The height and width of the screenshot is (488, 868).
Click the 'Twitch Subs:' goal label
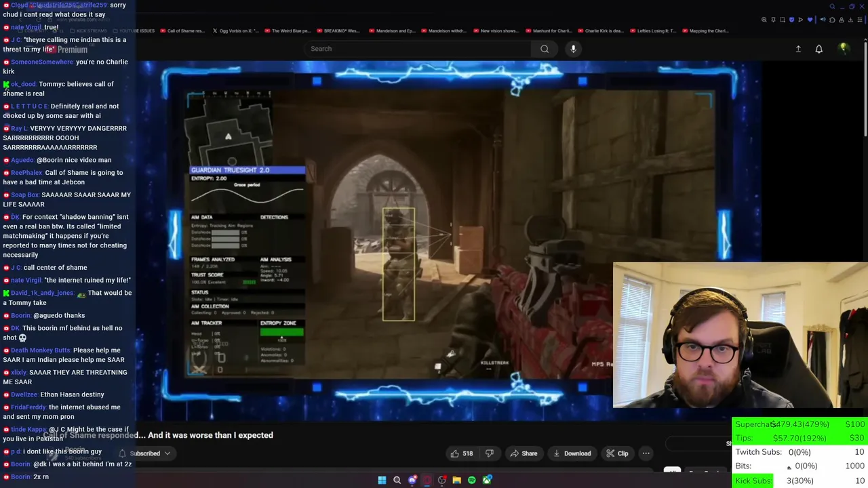758,452
